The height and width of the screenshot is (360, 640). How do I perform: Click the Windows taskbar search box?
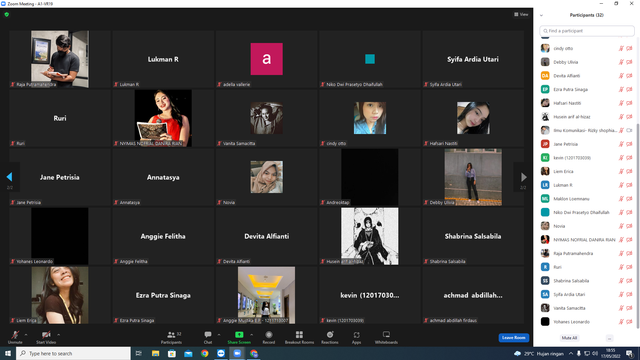point(73,353)
